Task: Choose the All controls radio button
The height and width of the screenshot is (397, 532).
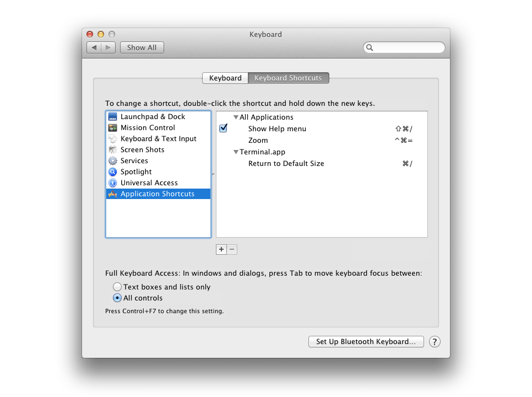Action: coord(117,298)
